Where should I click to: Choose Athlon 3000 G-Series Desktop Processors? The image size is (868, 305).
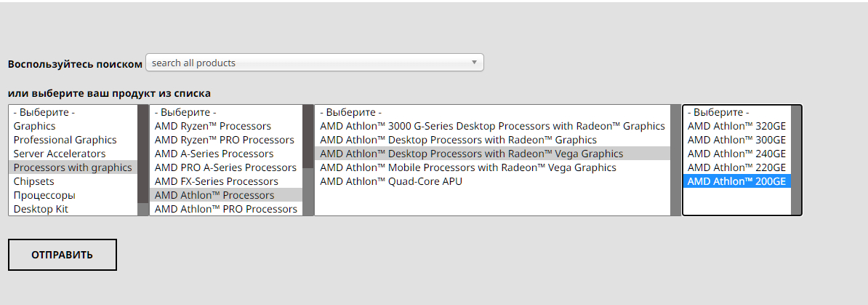point(492,126)
